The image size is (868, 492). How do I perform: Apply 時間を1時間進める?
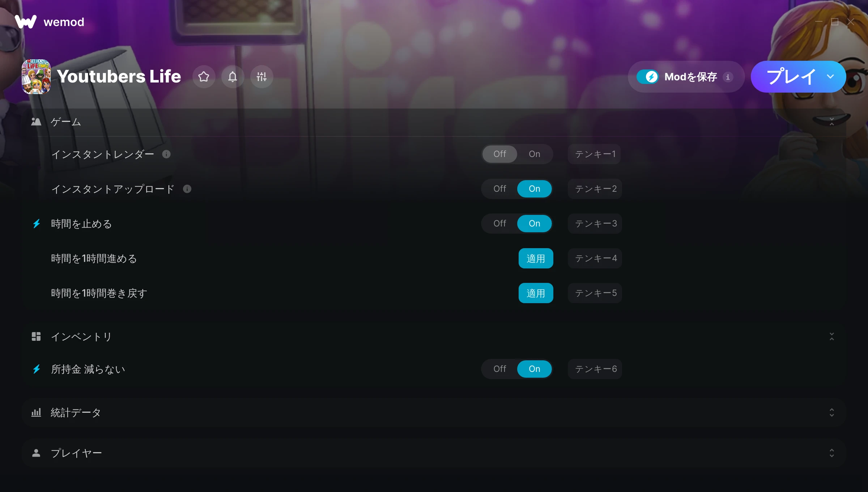click(536, 258)
